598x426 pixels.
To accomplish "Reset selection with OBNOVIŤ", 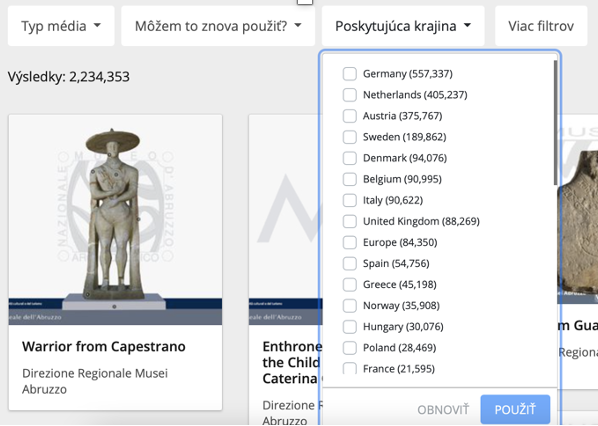I will [x=443, y=410].
